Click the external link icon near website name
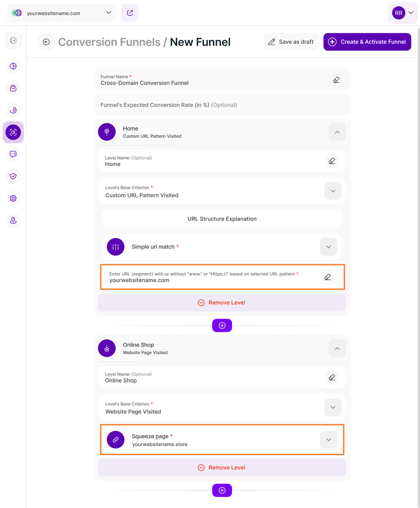The image size is (420, 508). pos(130,13)
